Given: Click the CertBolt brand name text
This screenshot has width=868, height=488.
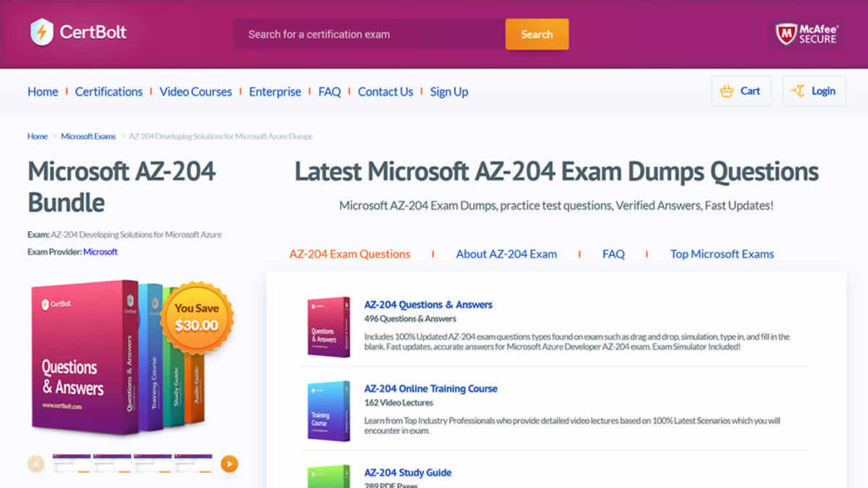Looking at the screenshot, I should pos(93,32).
